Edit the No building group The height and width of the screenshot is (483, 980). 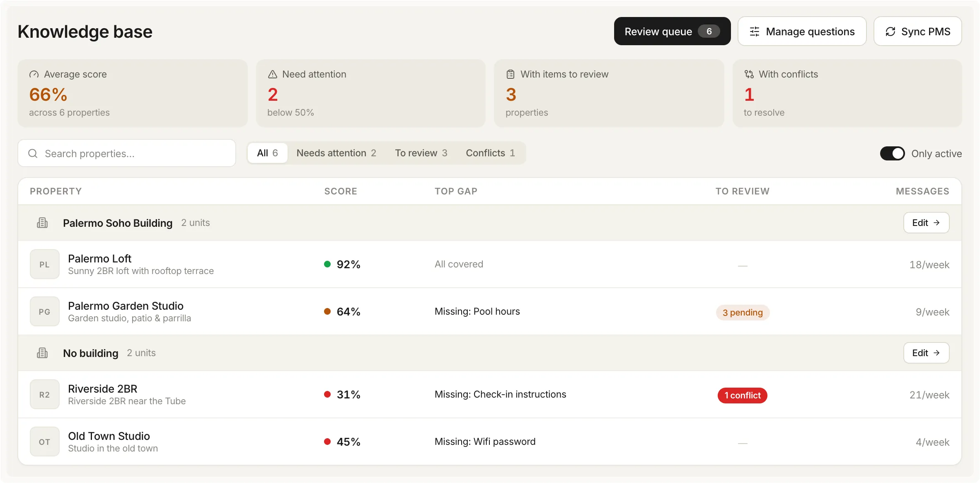coord(926,353)
